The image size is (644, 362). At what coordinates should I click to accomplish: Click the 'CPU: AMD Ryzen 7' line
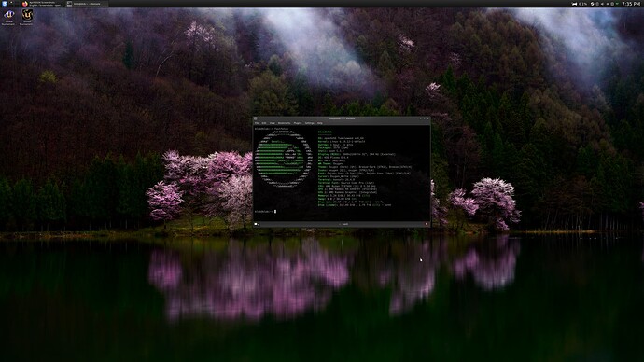(346, 186)
